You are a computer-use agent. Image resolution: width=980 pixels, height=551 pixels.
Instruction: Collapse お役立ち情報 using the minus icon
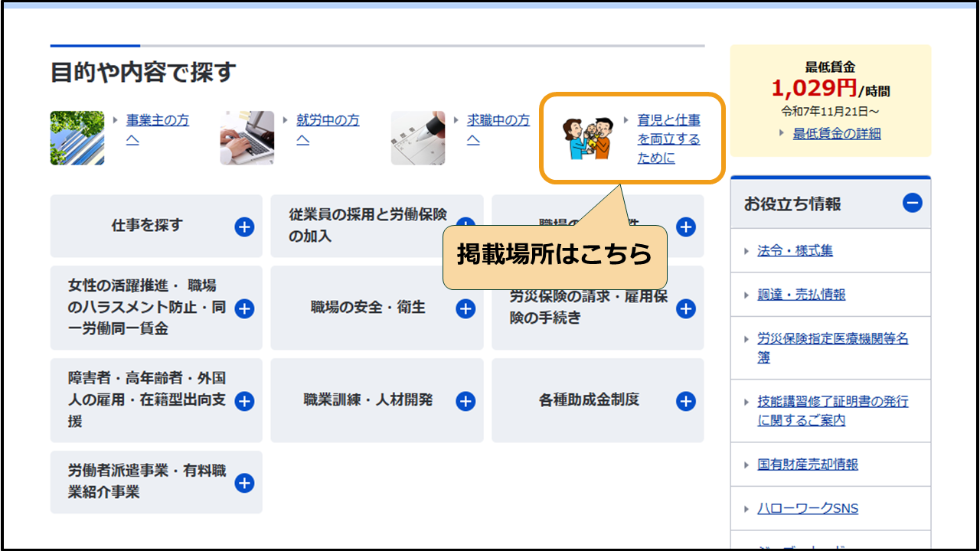coord(912,203)
